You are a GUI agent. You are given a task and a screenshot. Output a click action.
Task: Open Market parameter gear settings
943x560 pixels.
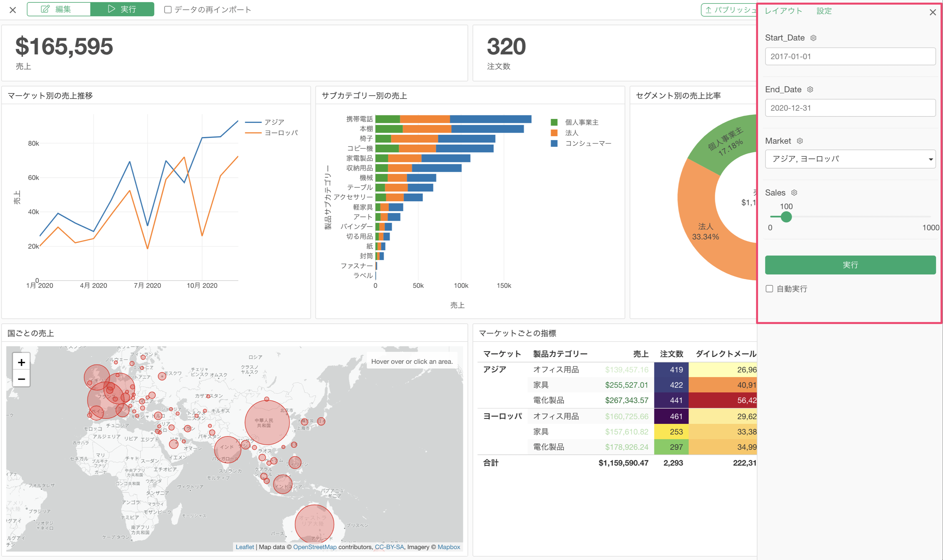tap(800, 141)
